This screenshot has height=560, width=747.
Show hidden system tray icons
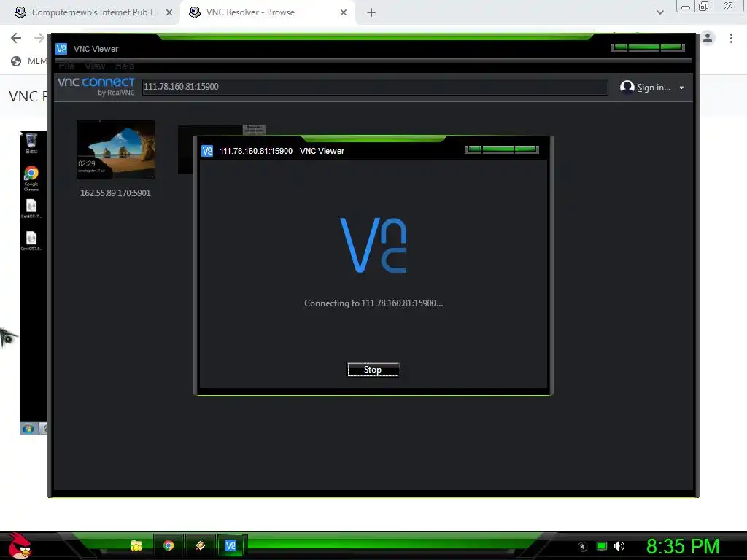pos(583,547)
